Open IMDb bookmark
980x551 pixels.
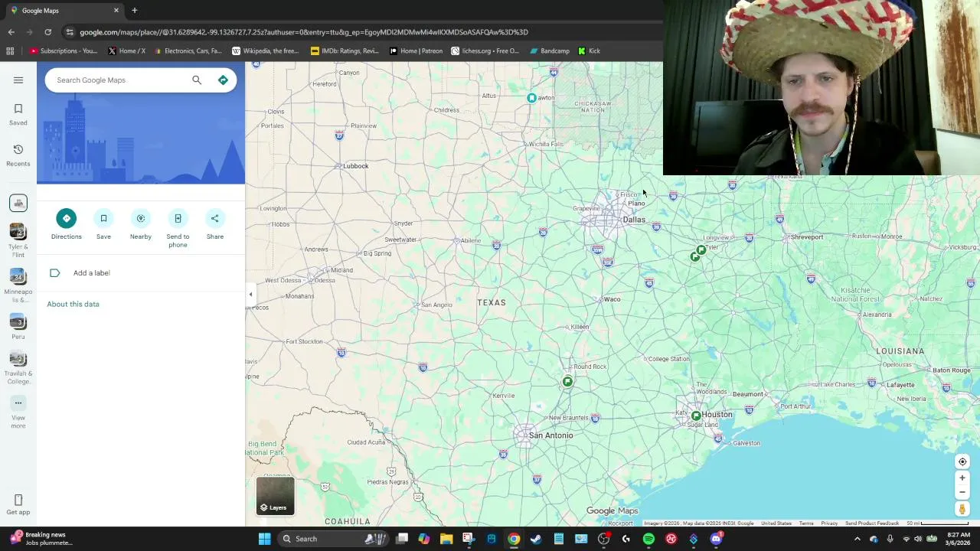point(345,51)
